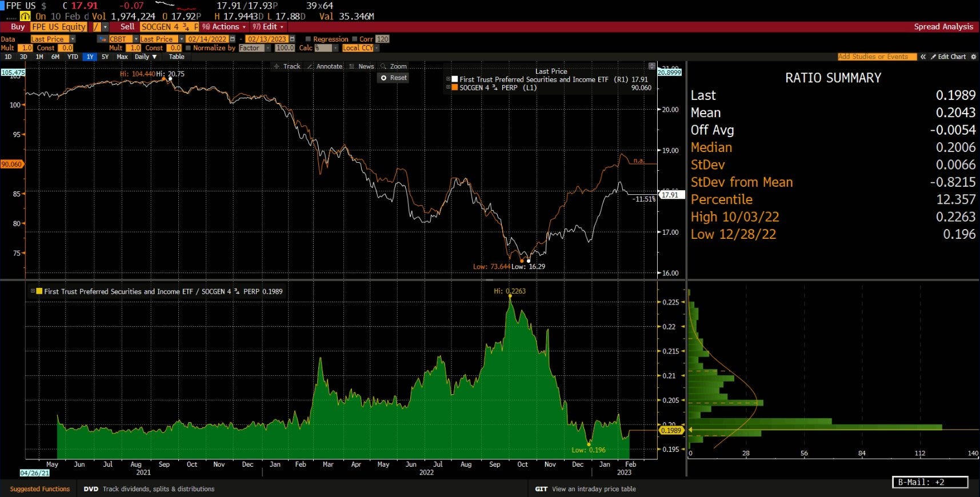
Task: Open the Sell-side Last Price dropdown
Action: [181, 39]
